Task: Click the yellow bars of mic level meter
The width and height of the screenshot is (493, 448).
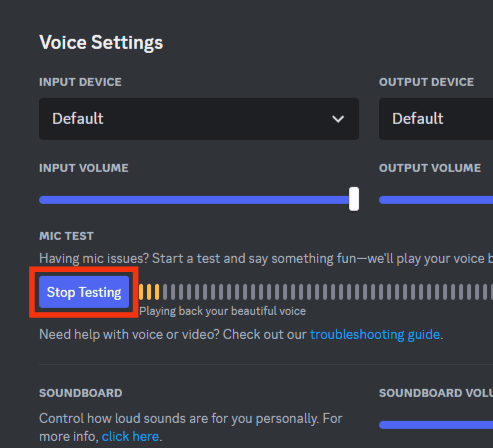Action: (x=149, y=292)
